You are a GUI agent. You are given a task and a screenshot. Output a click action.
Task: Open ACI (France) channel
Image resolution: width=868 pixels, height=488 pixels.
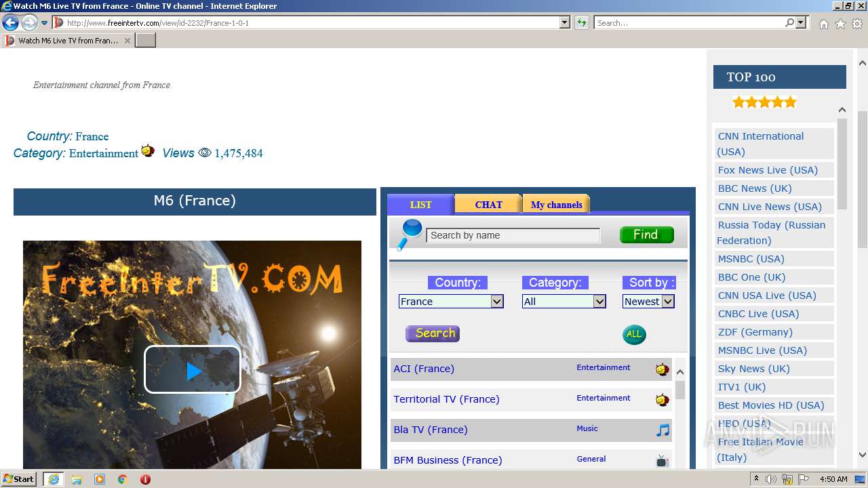pyautogui.click(x=424, y=369)
